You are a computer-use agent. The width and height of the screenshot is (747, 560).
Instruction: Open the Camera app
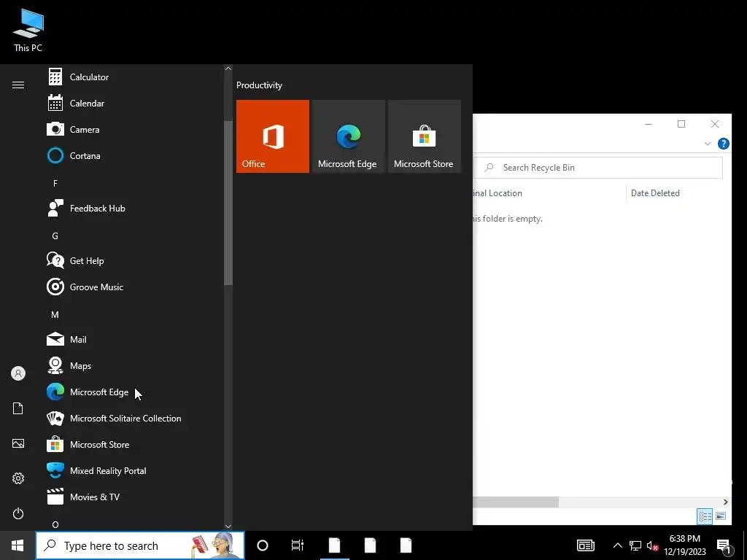pyautogui.click(x=133, y=130)
